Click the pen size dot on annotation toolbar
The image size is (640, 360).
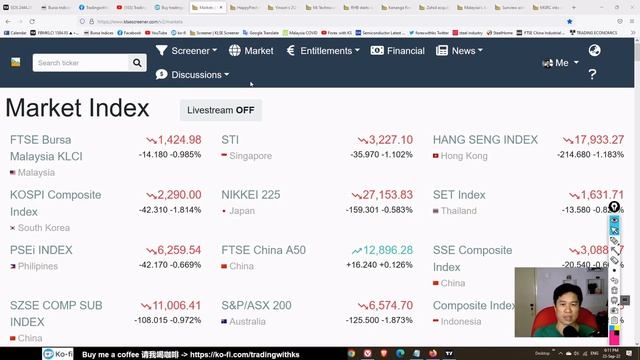click(614, 271)
